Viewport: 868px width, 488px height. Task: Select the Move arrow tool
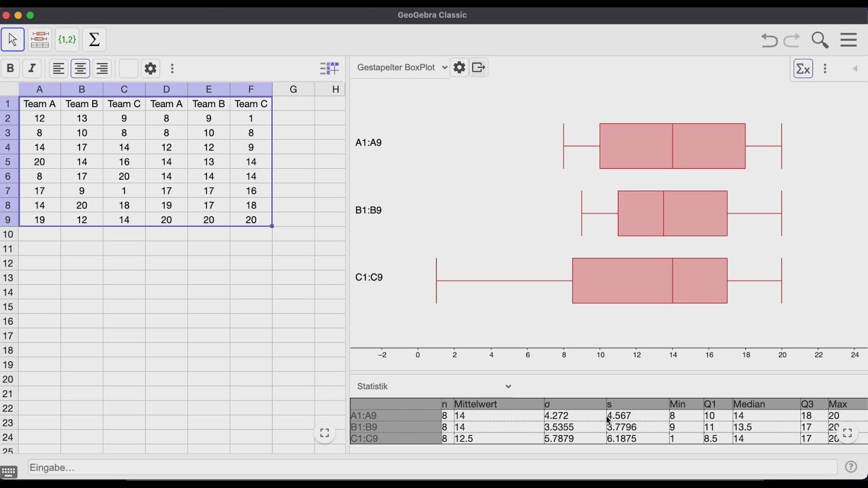pos(13,39)
